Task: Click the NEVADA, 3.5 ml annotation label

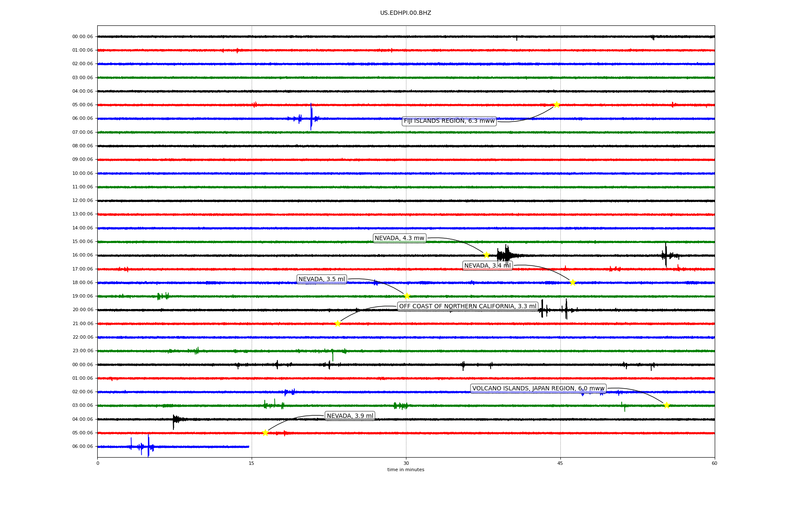Action: pos(321,279)
